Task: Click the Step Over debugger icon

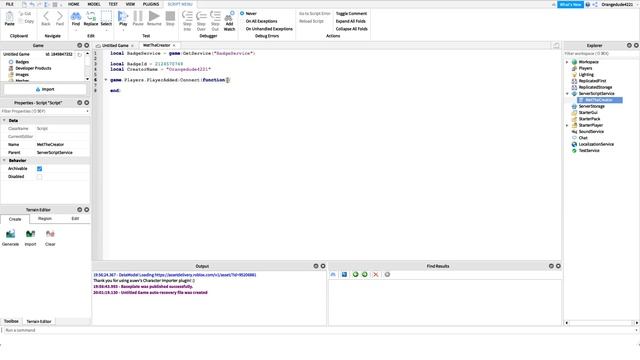Action: (x=201, y=16)
